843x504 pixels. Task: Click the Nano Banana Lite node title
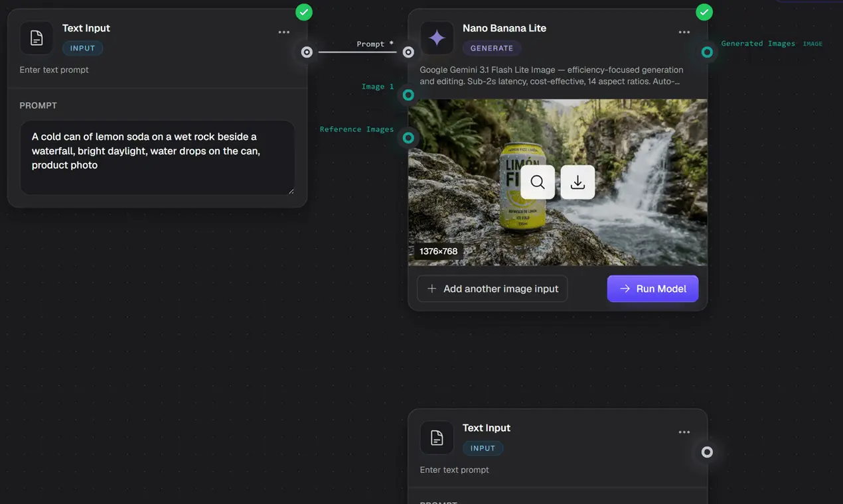tap(504, 28)
